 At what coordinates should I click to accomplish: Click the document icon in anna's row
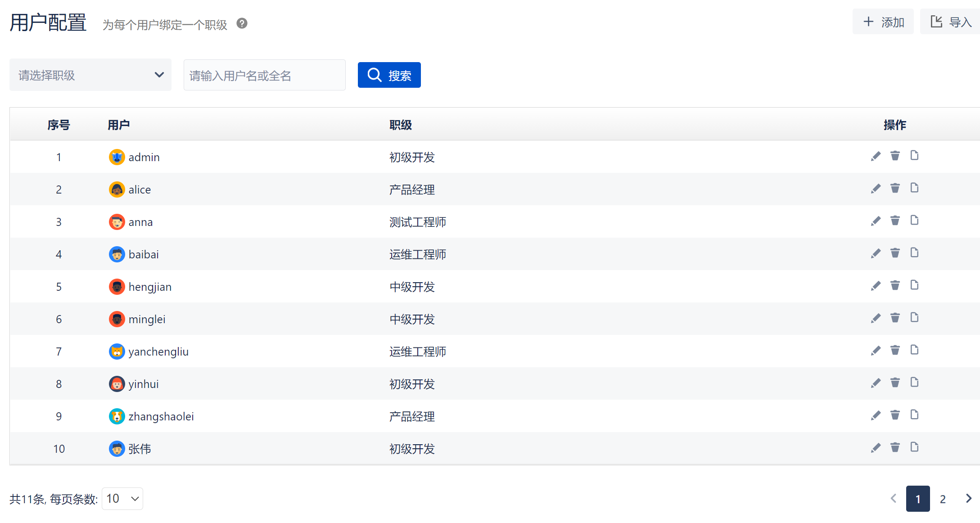914,220
